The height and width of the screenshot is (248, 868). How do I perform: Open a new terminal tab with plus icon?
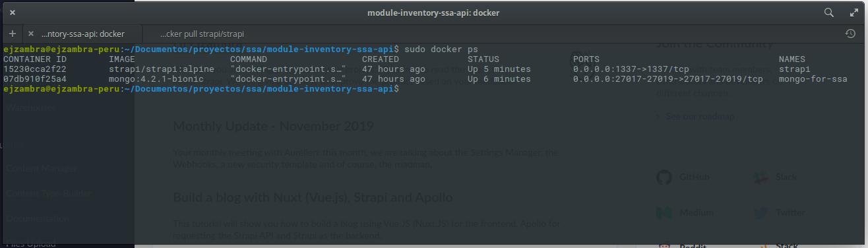[x=12, y=34]
